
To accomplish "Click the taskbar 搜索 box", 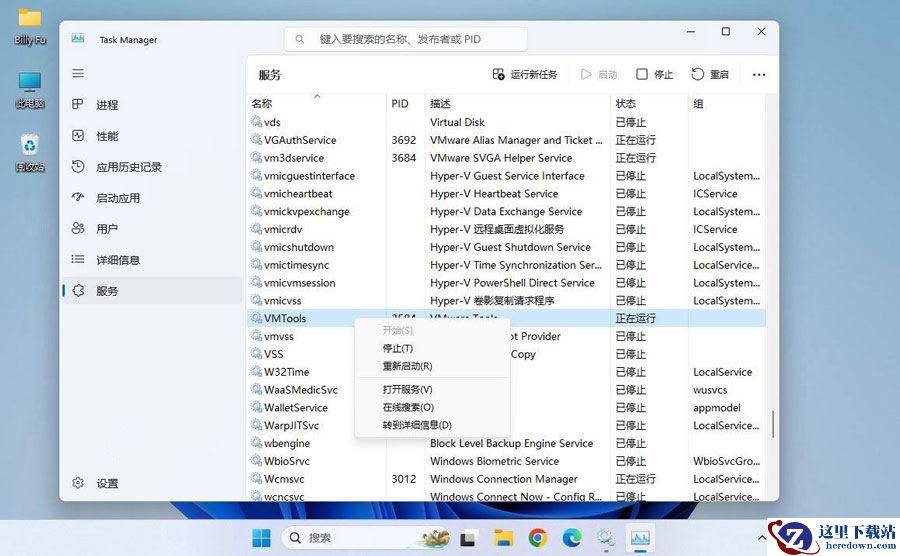I will pos(366,538).
